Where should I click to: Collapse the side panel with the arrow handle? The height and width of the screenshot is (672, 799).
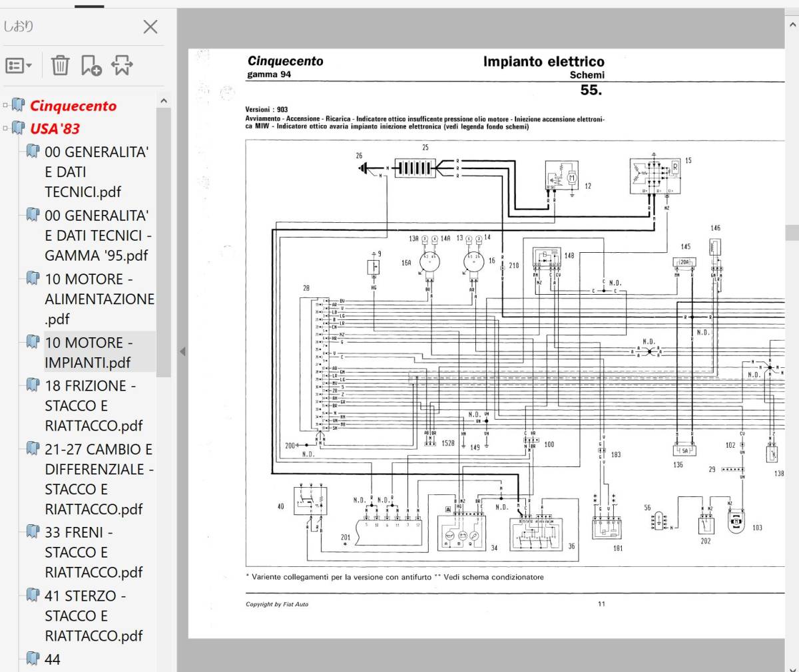(x=182, y=351)
